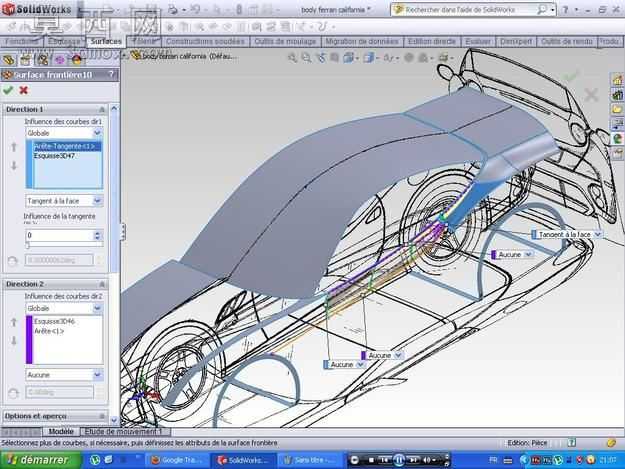Open the Tangent à la face callout dropdown in viewport
Screen dimensions: 625x469
[x=597, y=235]
